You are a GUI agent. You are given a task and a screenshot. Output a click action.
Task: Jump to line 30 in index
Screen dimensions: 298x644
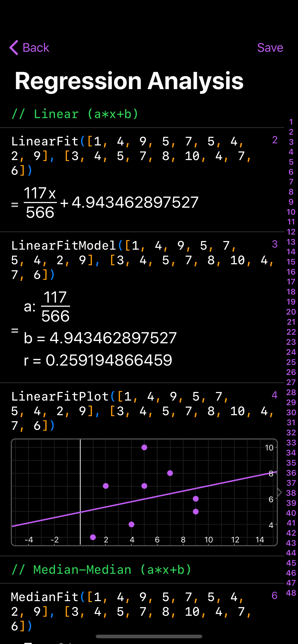coord(291,412)
